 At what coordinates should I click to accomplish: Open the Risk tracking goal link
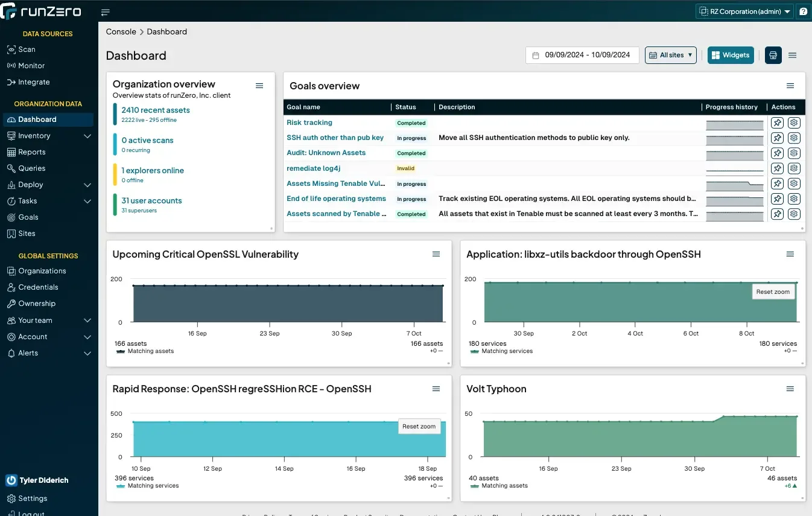(309, 123)
